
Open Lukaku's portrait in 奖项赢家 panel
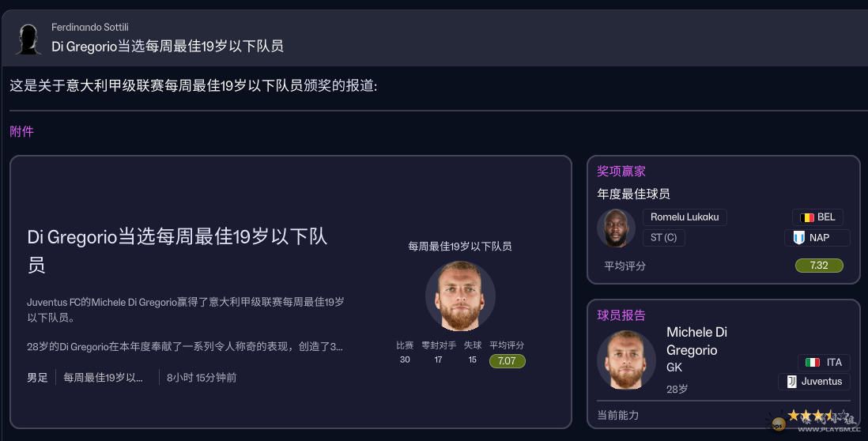point(617,228)
